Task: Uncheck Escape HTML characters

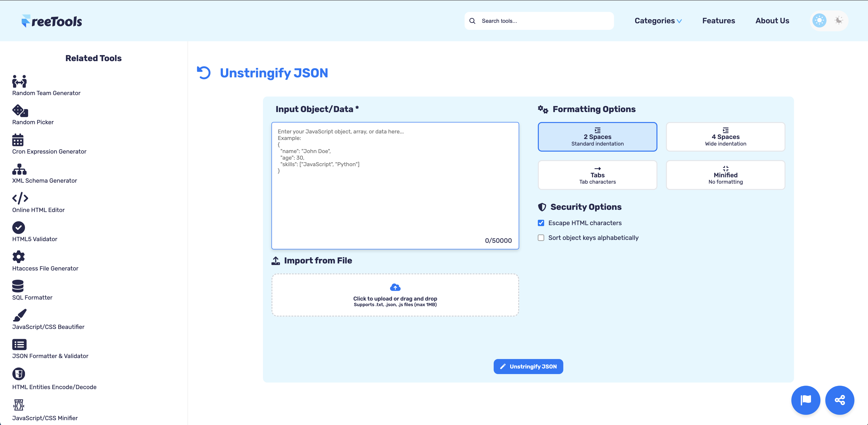Action: 541,223
